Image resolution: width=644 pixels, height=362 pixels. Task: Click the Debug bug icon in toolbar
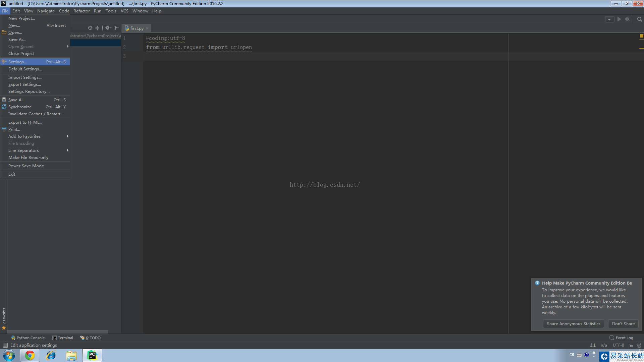(x=628, y=19)
